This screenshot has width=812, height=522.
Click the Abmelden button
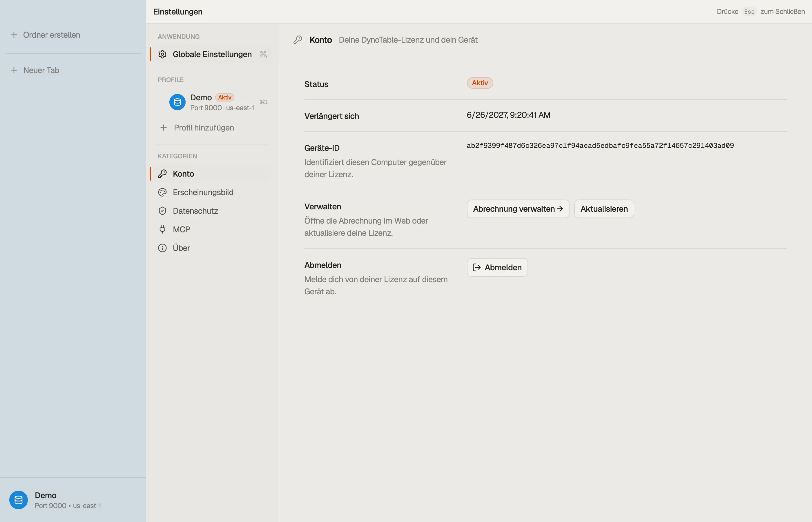click(497, 267)
